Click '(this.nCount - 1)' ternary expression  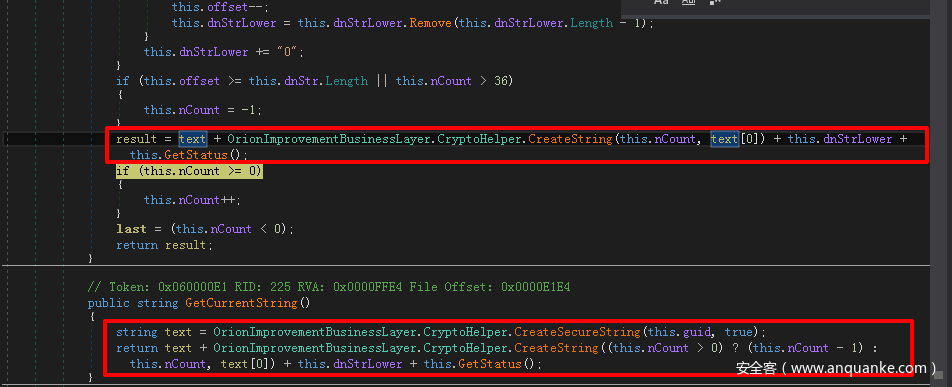[805, 348]
